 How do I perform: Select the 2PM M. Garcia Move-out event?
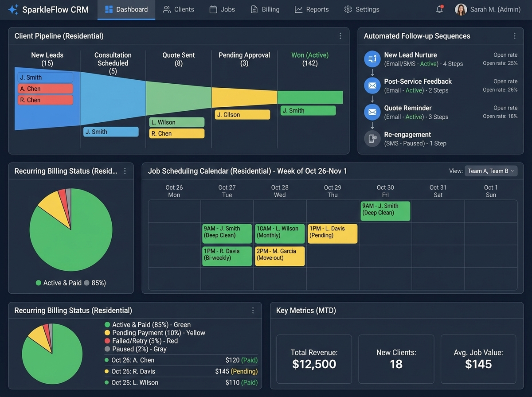[279, 256]
